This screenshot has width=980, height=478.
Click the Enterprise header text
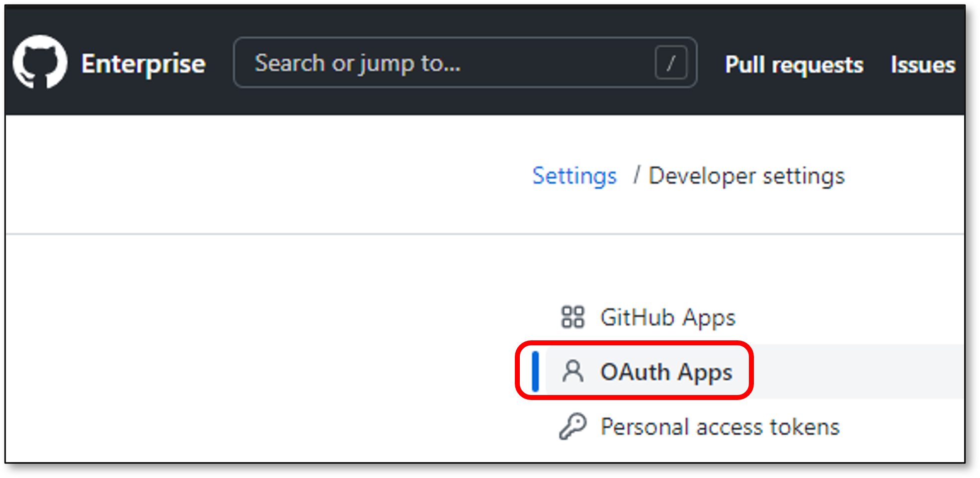(x=143, y=64)
